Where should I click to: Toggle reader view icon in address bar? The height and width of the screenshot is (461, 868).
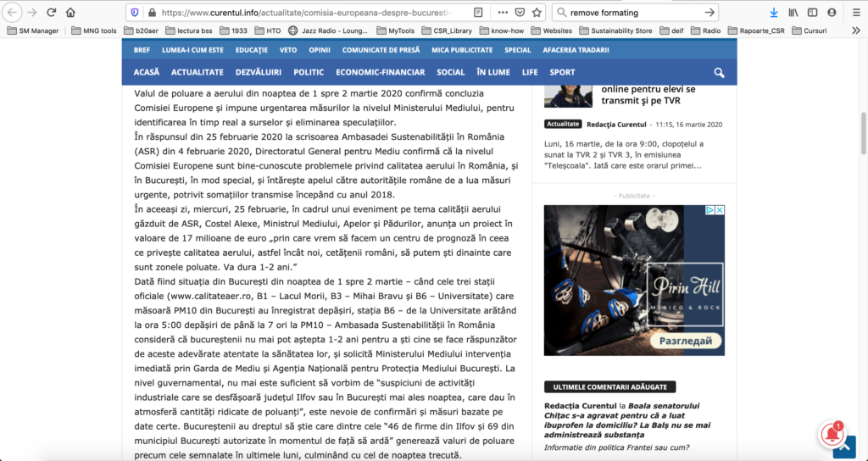478,12
